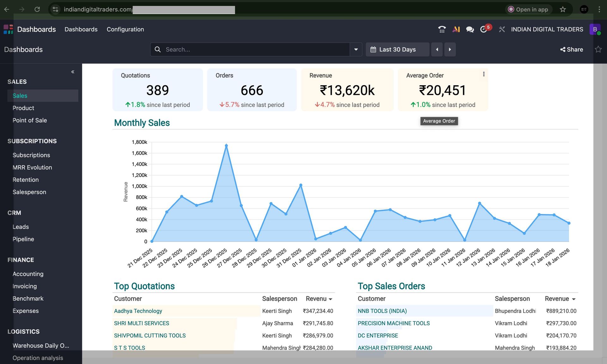Open the AI assistant icon
607x364 pixels.
[x=456, y=29]
